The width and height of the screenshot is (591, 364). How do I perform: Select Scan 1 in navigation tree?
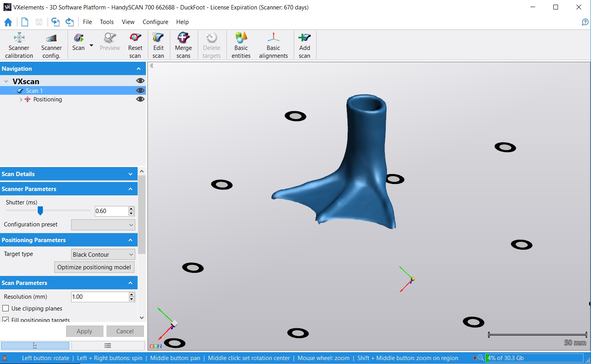(x=34, y=91)
